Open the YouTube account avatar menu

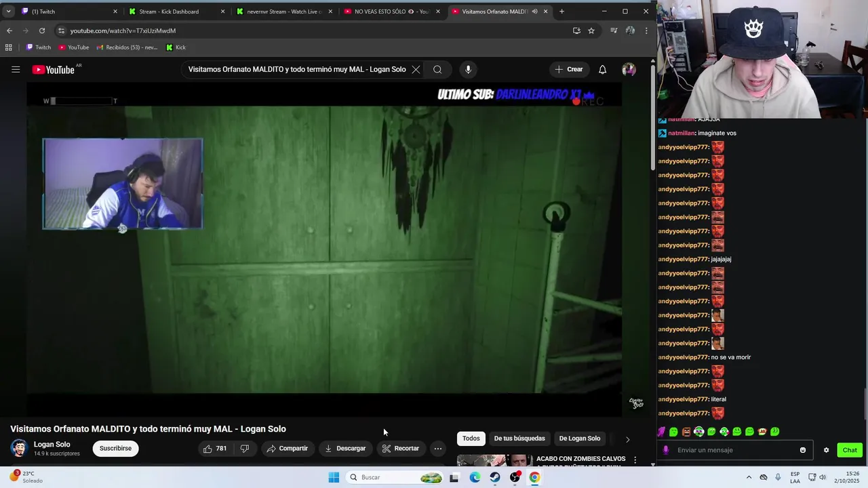pyautogui.click(x=629, y=69)
